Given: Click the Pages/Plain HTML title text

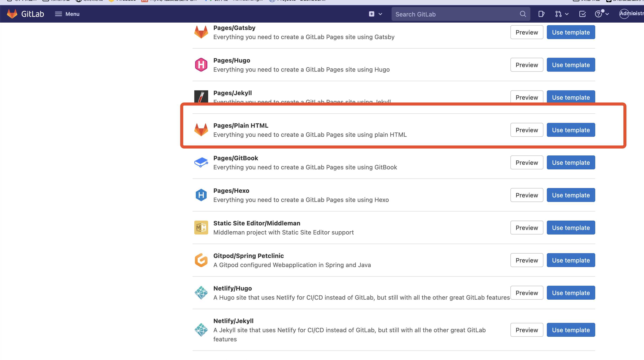Looking at the screenshot, I should (241, 126).
